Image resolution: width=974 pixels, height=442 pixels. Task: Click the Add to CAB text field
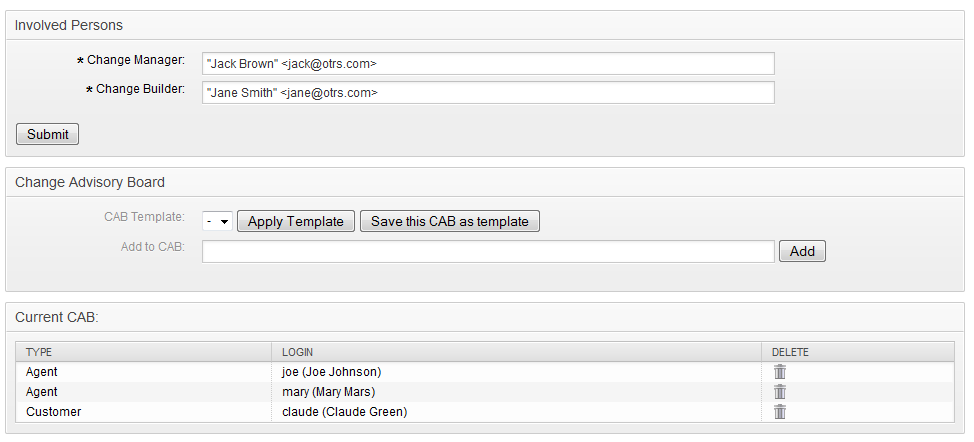click(488, 251)
